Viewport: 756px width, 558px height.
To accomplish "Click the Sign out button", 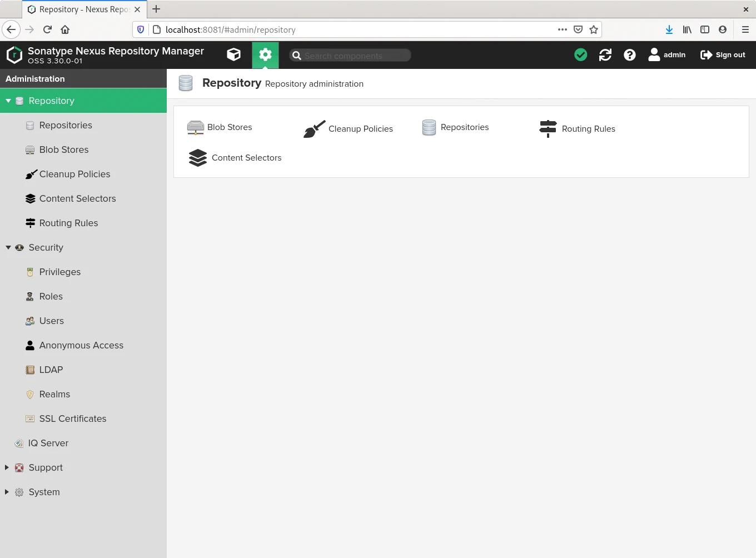I will coord(723,54).
